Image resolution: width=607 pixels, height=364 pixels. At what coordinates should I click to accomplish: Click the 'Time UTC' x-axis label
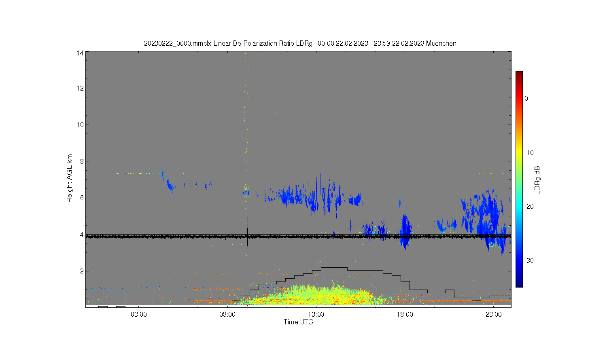(x=298, y=322)
